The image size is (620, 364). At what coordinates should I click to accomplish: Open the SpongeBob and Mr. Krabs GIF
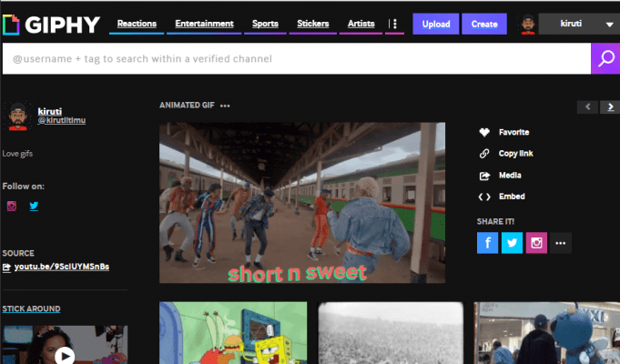[233, 333]
